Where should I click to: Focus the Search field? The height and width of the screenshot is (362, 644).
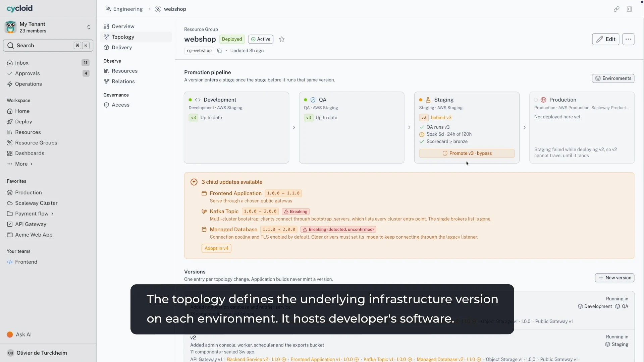[48, 46]
